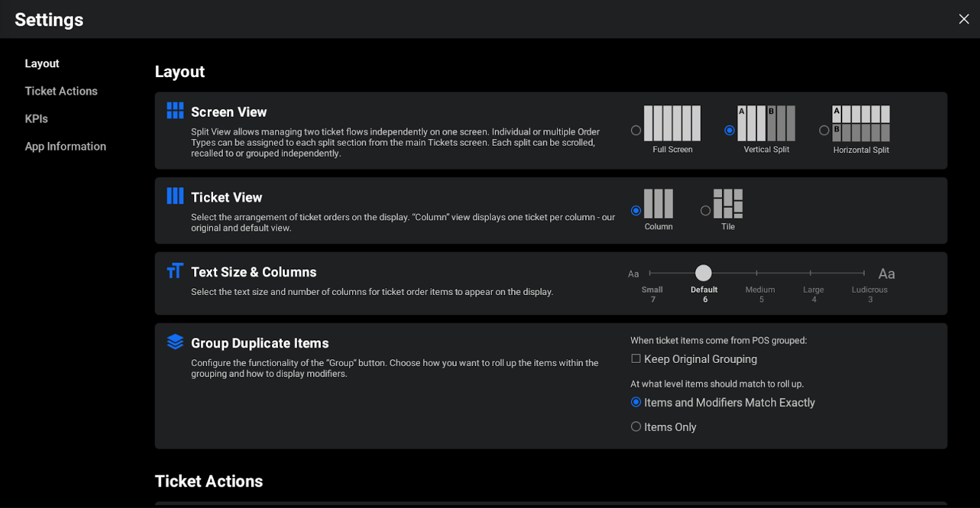Enable Keep Original Grouping checkbox
Image resolution: width=980 pixels, height=508 pixels.
[x=636, y=359]
